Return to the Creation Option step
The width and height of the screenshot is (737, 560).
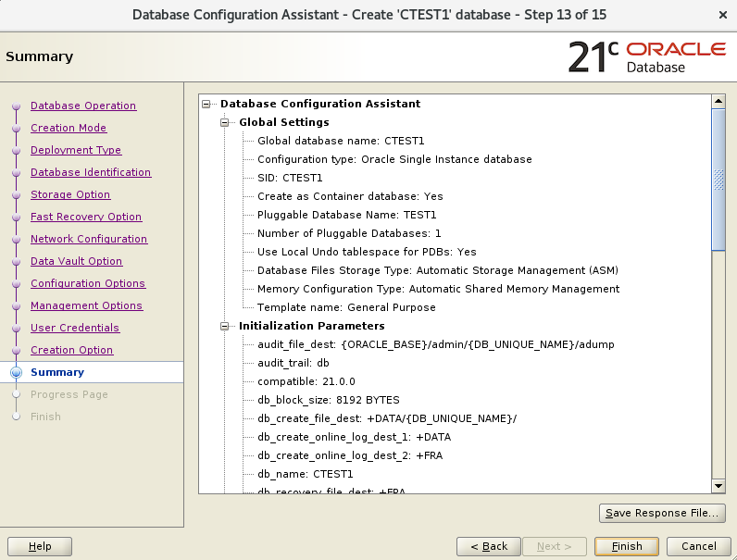tap(71, 350)
